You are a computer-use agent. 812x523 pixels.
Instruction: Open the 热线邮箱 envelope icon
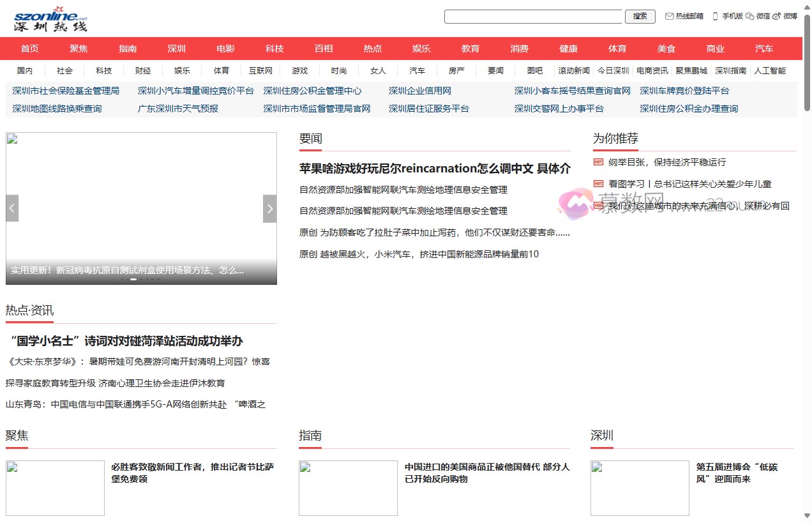coord(670,16)
